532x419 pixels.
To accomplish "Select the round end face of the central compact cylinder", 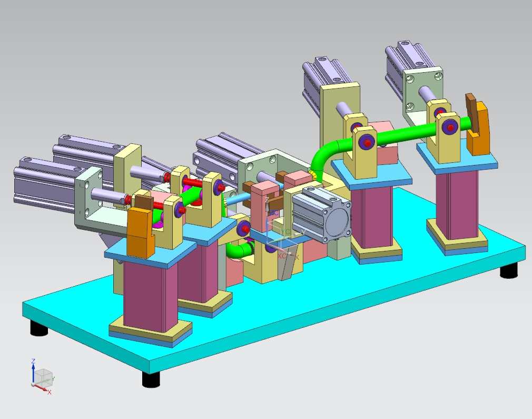I will (337, 222).
